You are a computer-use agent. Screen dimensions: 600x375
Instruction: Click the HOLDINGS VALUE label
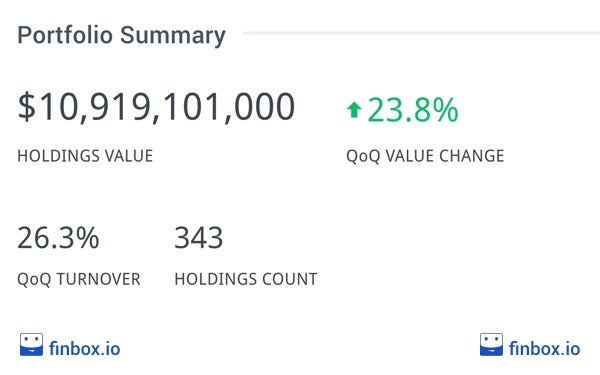pos(85,156)
